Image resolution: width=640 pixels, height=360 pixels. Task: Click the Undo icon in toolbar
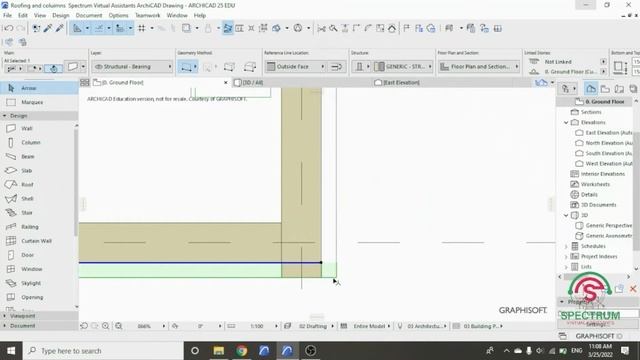[8, 28]
